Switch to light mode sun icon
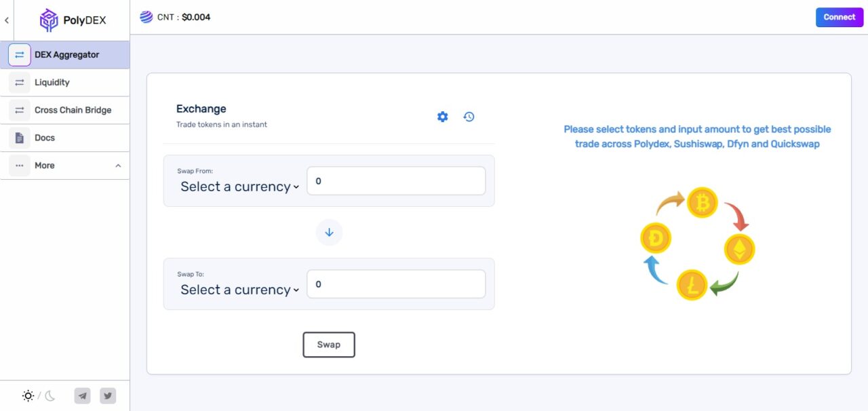The image size is (868, 411). tap(28, 395)
